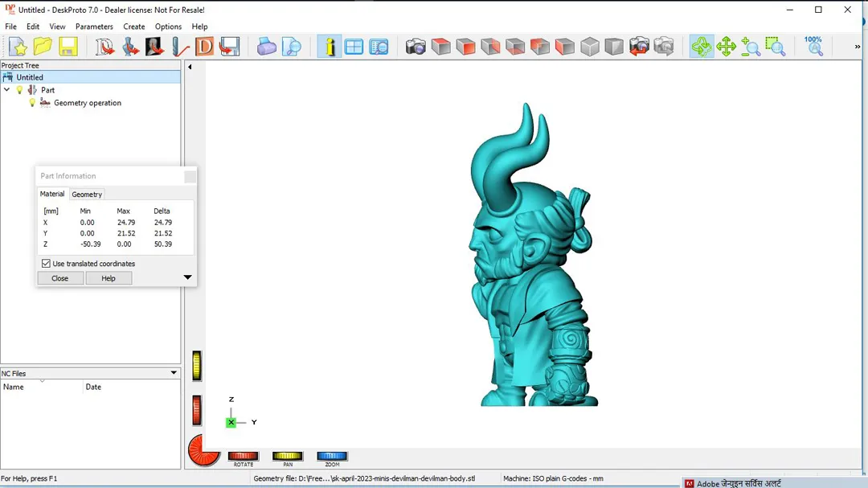Open a project with the yellow folder icon
The image size is (868, 488).
(x=43, y=47)
